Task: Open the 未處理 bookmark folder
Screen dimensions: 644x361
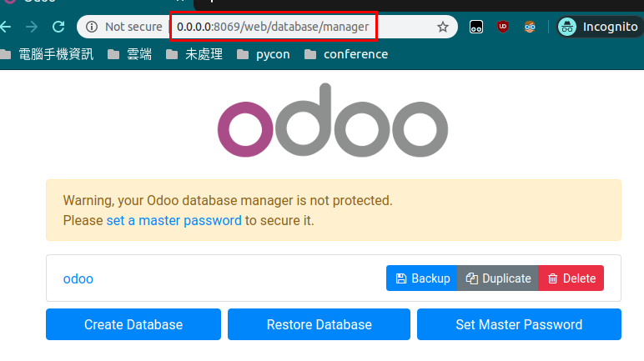Action: tap(194, 54)
